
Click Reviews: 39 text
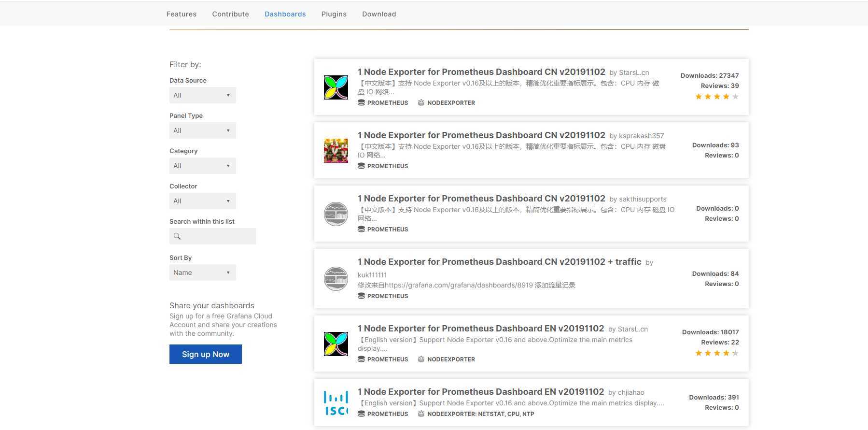click(720, 86)
